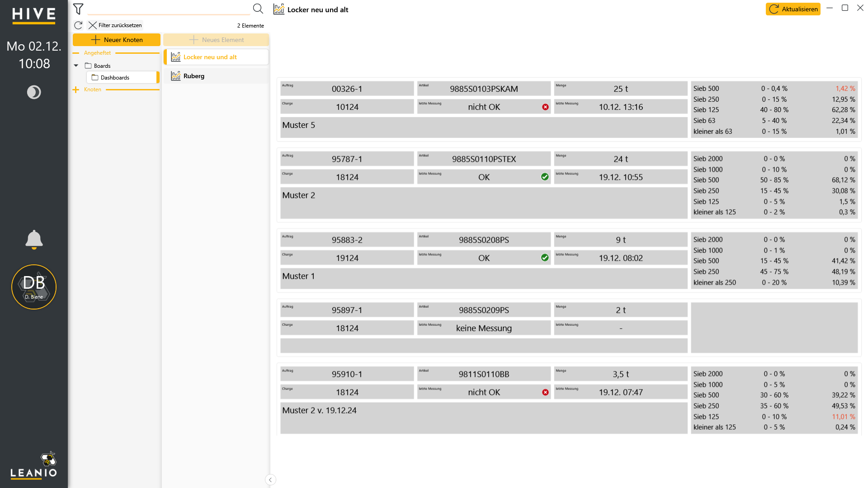Click keine Messung for order 95897-1
This screenshot has width=868, height=488.
coord(484,328)
